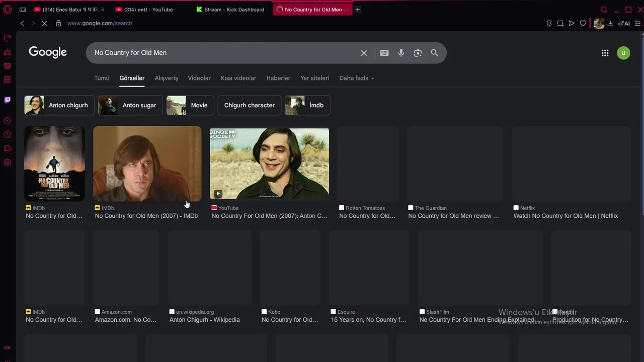Click the İmdb suggestion chip
Viewport: 644px width, 362px height.
tap(307, 105)
